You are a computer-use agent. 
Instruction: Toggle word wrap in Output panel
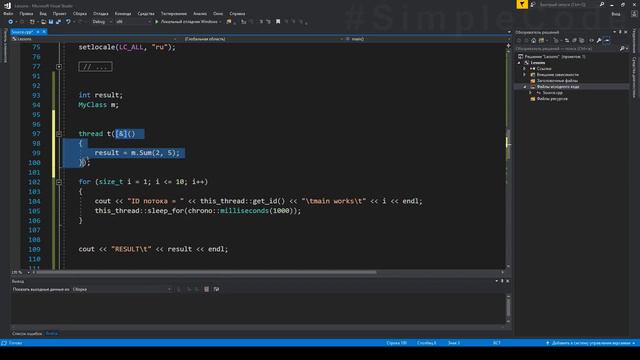click(216, 289)
